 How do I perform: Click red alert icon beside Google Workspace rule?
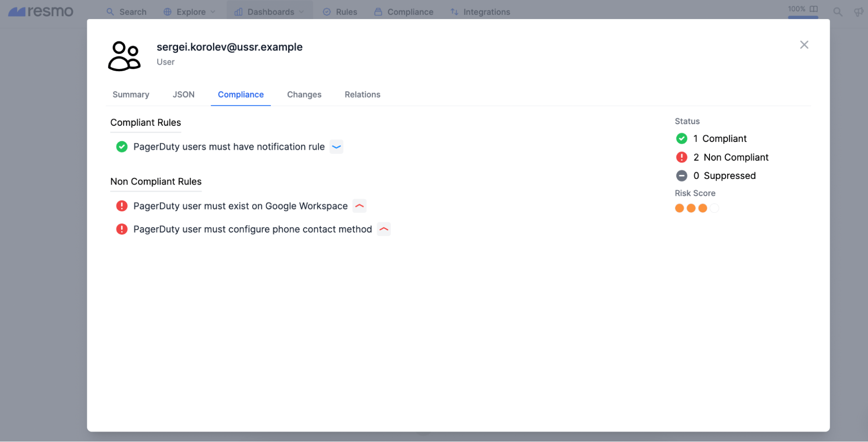[x=122, y=206]
